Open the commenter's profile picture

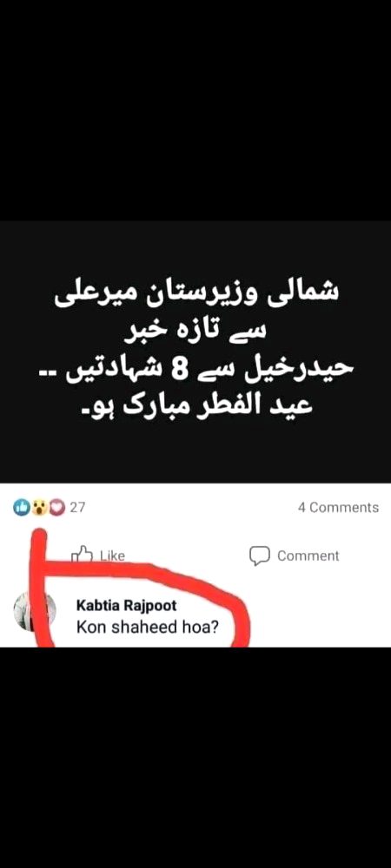pyautogui.click(x=35, y=612)
